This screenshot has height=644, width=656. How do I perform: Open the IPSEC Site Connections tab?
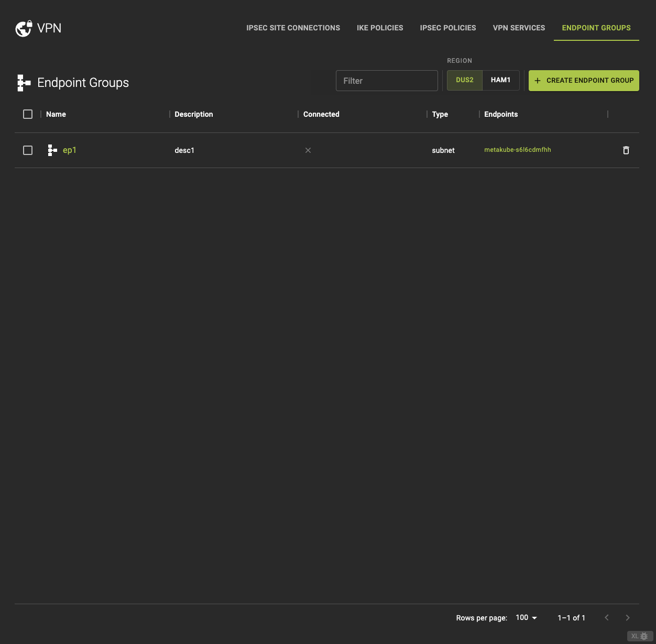[293, 28]
